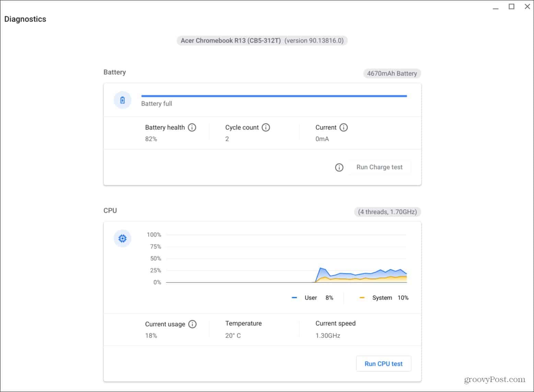Select the 1.30GHz current speed value

point(328,335)
